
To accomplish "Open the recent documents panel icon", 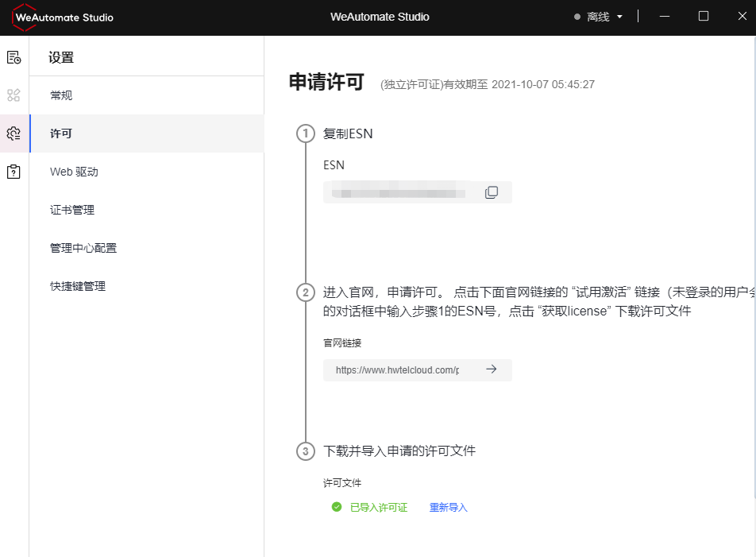I will tap(13, 56).
